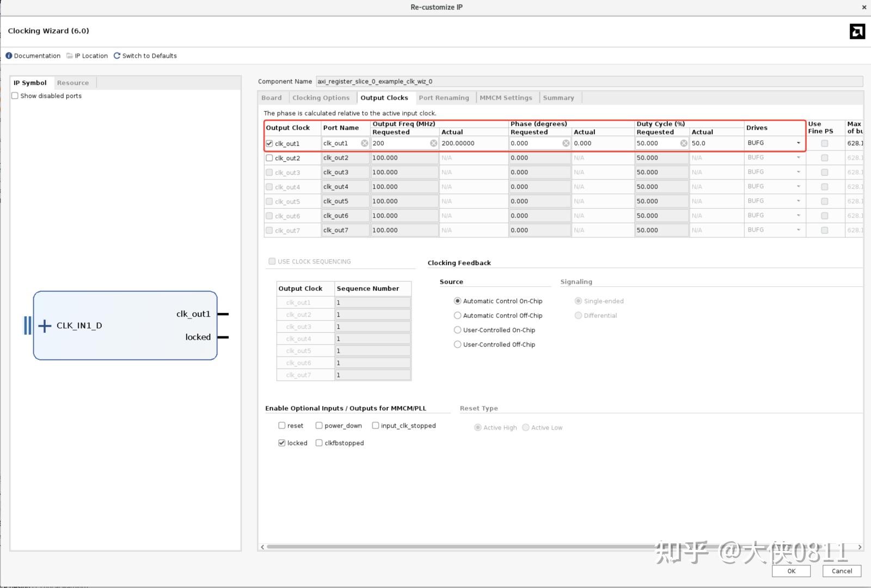Toggle the reset optional input checkbox
Image resolution: width=871 pixels, height=588 pixels.
tap(282, 426)
